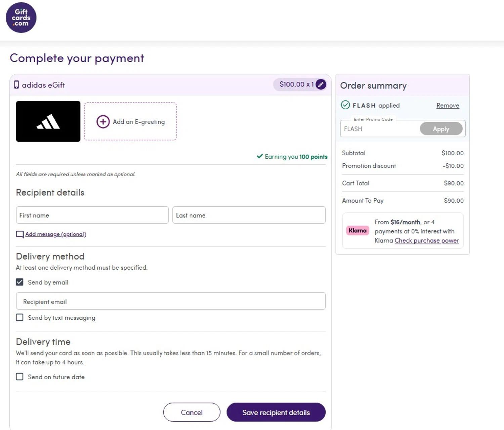
Task: Click the adidas eGift title text
Action: point(43,85)
